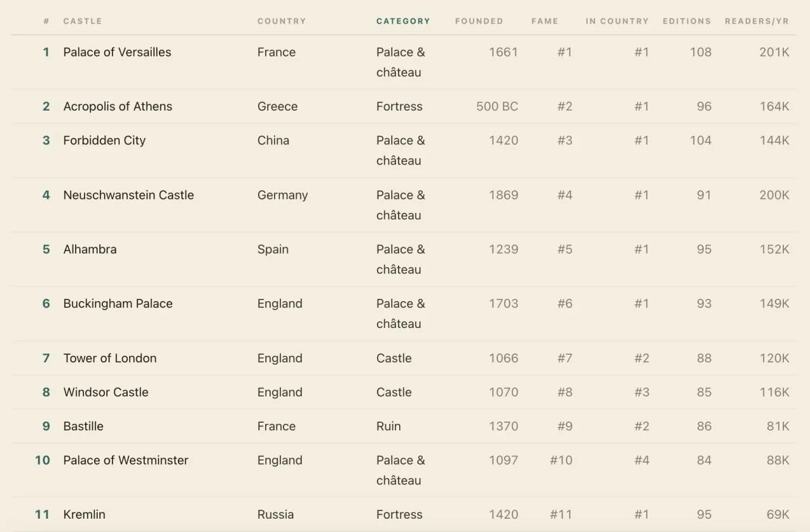Click in-country rank #3
Viewport: 810px width, 532px height.
[642, 392]
